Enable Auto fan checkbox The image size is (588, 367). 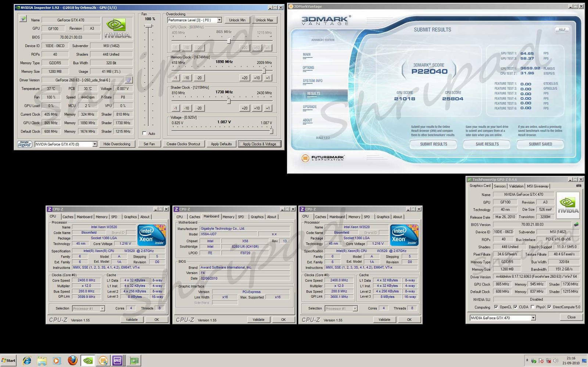[144, 133]
